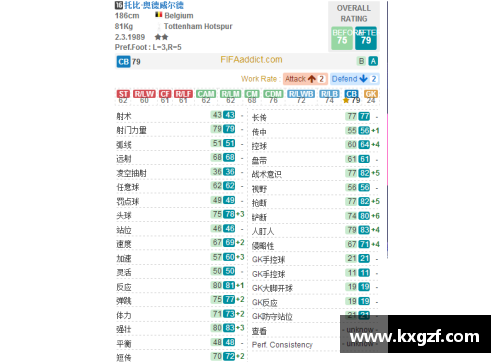Screen dimensions: 500x362
Task: Click the R/LM position badge
Action: pos(230,94)
